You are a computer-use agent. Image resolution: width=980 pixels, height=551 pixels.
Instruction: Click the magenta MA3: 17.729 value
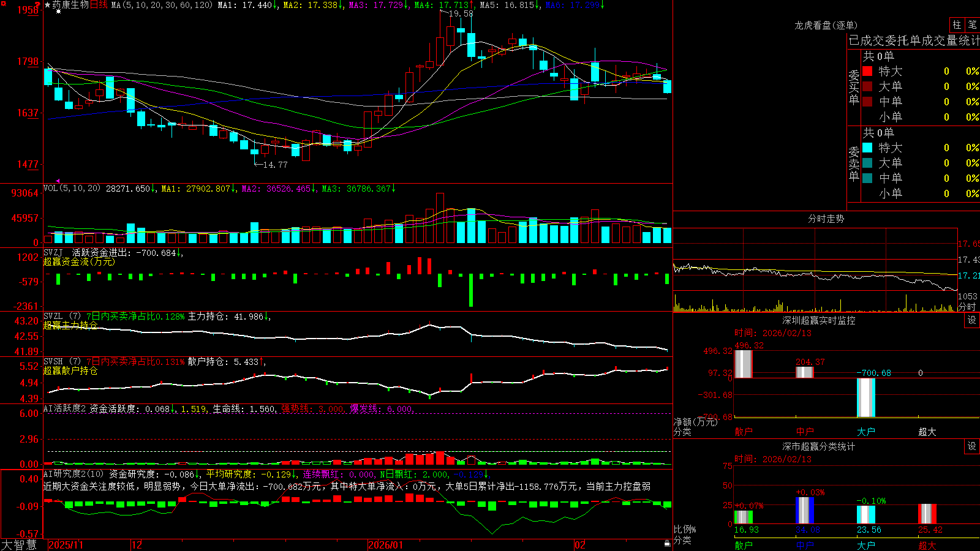tap(378, 5)
